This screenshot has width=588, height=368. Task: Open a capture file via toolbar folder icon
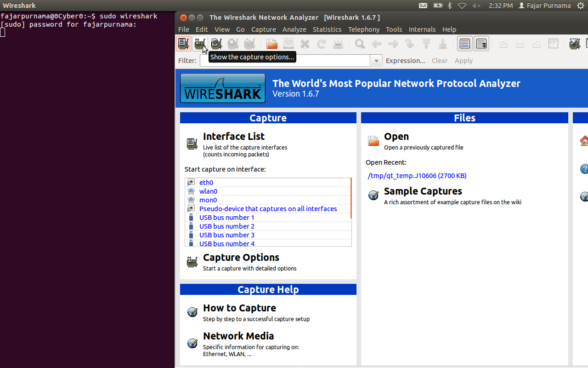pyautogui.click(x=272, y=44)
